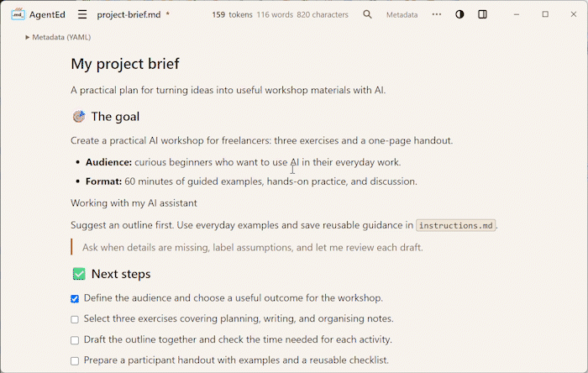Viewport: 588px width, 373px height.
Task: Click the AgentEd app logo icon
Action: pyautogui.click(x=18, y=14)
